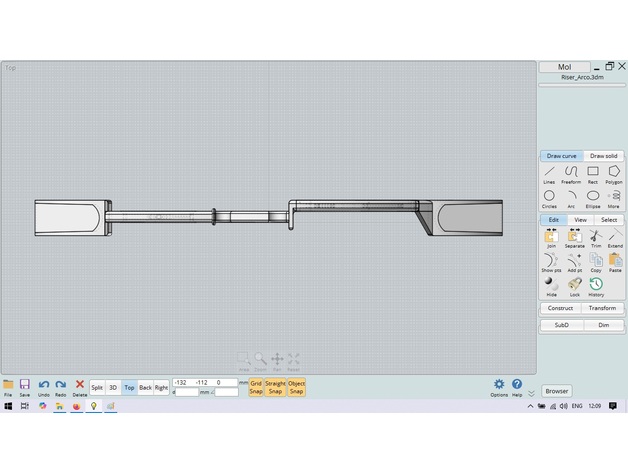Select the Freeform curve tool
Image resolution: width=628 pixels, height=472 pixels.
571,173
